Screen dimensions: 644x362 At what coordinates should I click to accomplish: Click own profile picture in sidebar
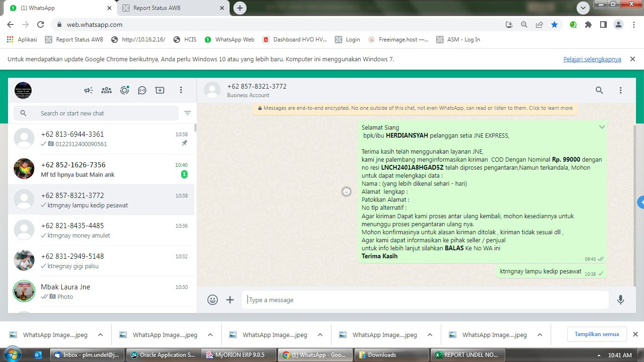click(23, 90)
